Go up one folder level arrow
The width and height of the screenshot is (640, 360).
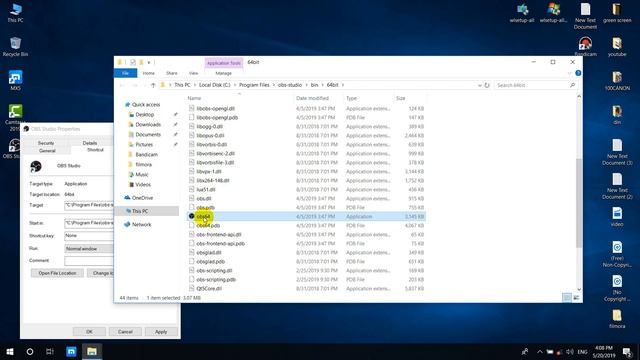point(153,85)
